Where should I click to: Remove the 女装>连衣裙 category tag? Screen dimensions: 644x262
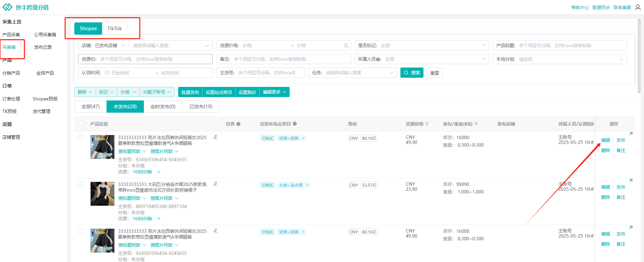pyautogui.click(x=307, y=185)
